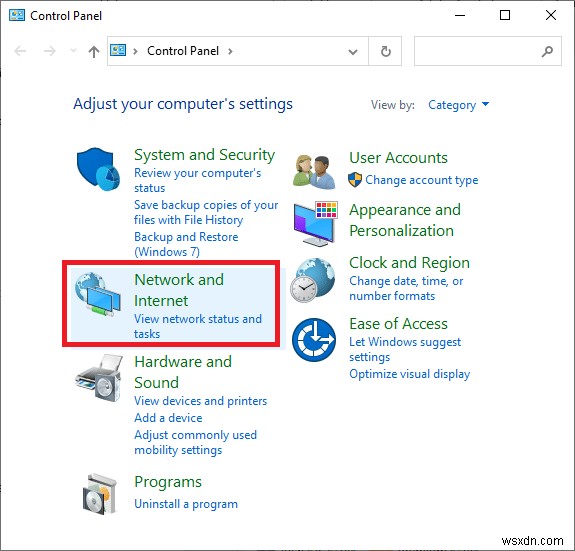
Task: Maximize the Control Panel window
Action: pos(505,15)
